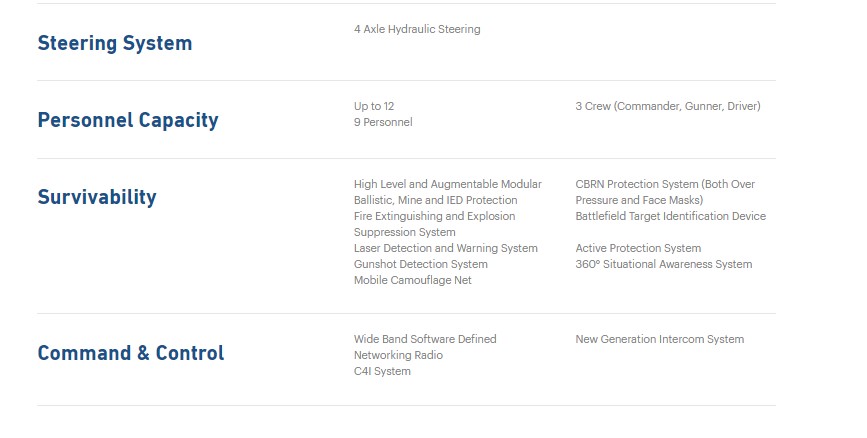The width and height of the screenshot is (867, 438).
Task: Select the Fire Extinguishing and Explosion text
Action: point(434,216)
